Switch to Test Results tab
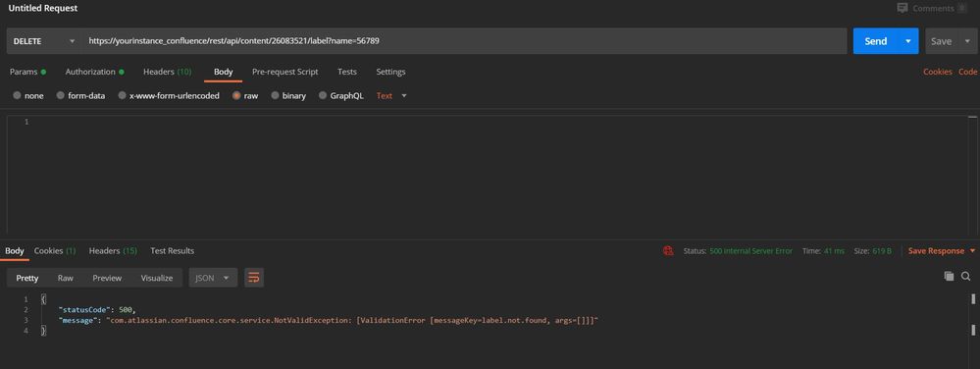This screenshot has height=369, width=980. coord(172,251)
